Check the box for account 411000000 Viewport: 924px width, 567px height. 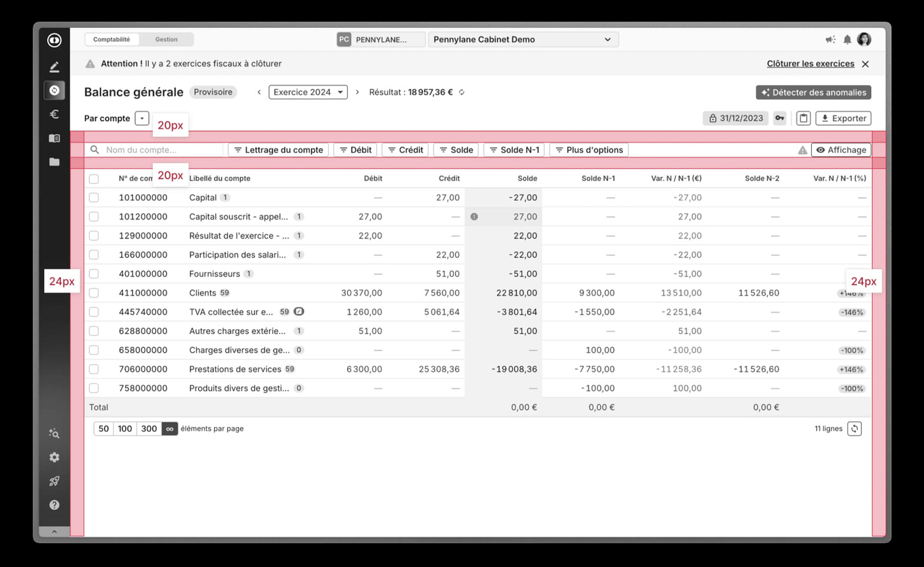[x=94, y=293]
